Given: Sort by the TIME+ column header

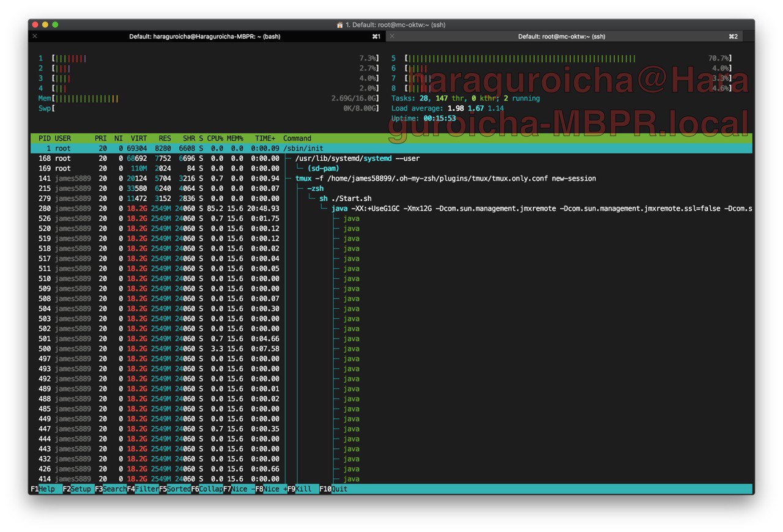Looking at the screenshot, I should [x=265, y=139].
